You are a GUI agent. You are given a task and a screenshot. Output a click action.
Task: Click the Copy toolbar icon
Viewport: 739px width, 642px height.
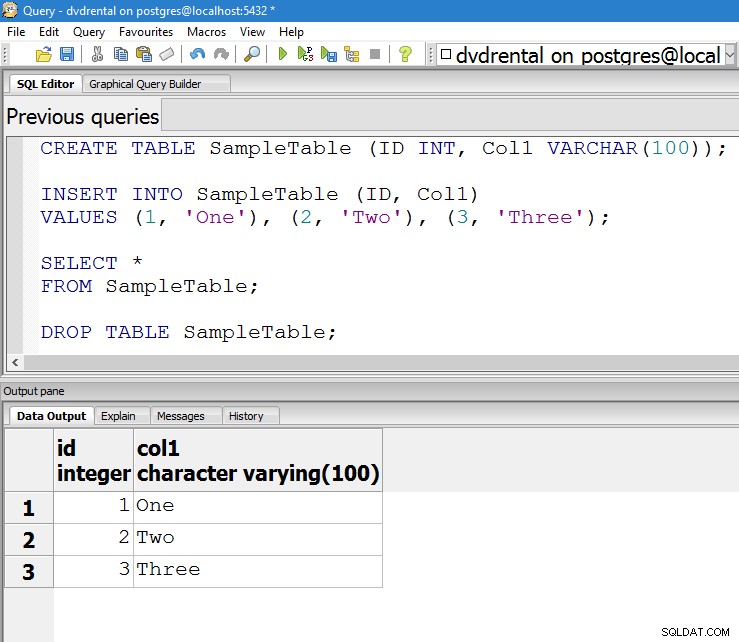[121, 55]
